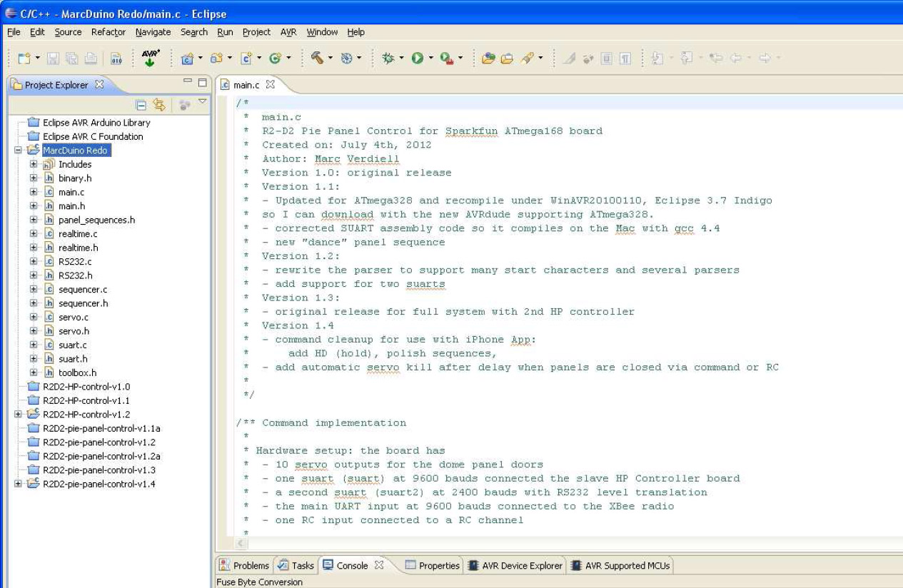Create a new C source file

(246, 57)
